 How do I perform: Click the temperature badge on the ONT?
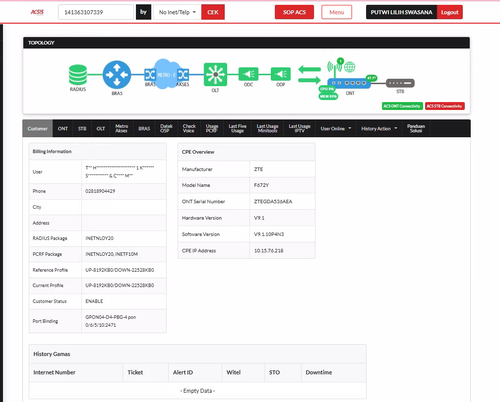[371, 78]
